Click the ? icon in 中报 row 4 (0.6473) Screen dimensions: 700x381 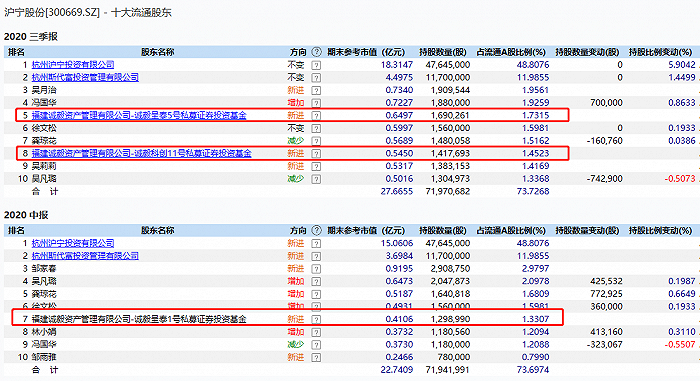pyautogui.click(x=316, y=282)
